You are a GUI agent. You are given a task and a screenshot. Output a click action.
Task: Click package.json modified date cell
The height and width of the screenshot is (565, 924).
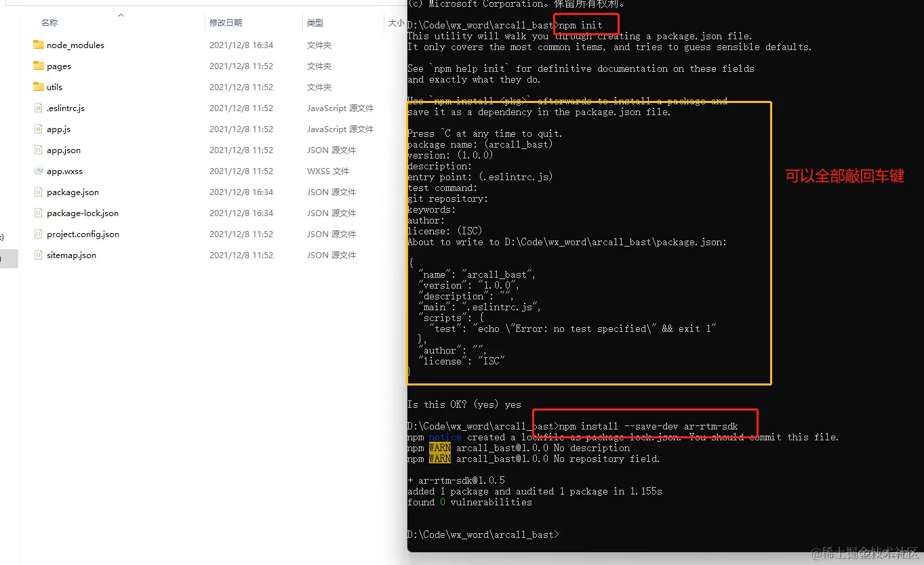pyautogui.click(x=241, y=192)
